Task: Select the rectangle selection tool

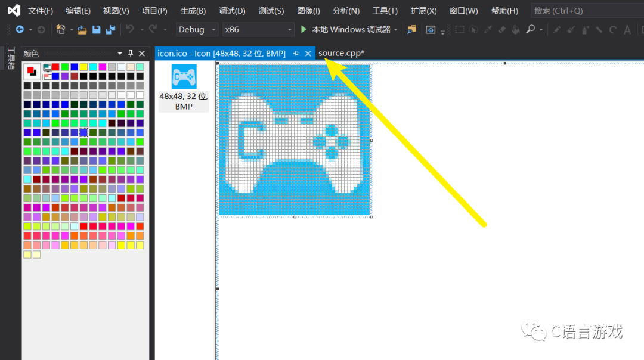Action: (x=460, y=30)
